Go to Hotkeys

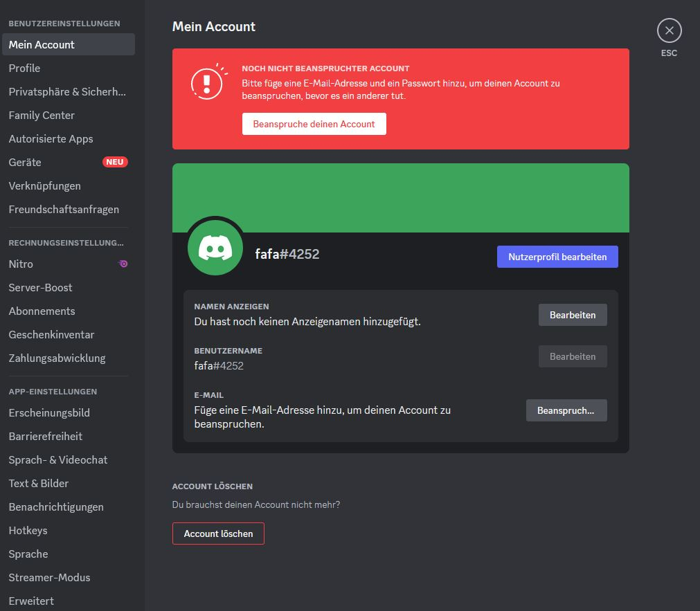(69, 530)
